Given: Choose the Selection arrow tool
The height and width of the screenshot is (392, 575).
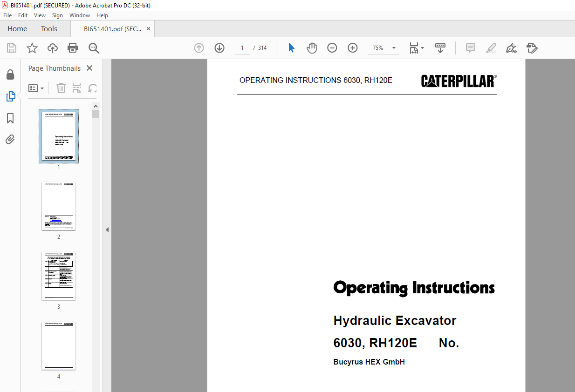Looking at the screenshot, I should 291,48.
